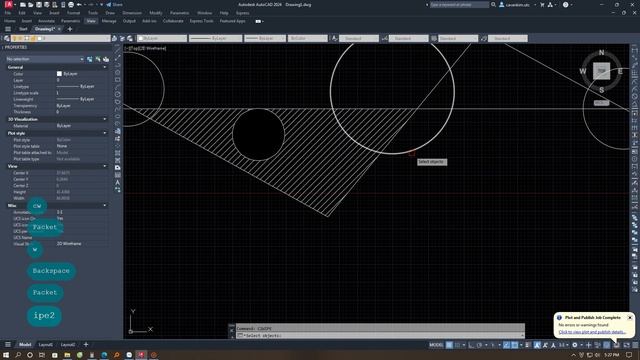Collapse the Plot style section
Screen dimensions: 640x360
(x=104, y=133)
